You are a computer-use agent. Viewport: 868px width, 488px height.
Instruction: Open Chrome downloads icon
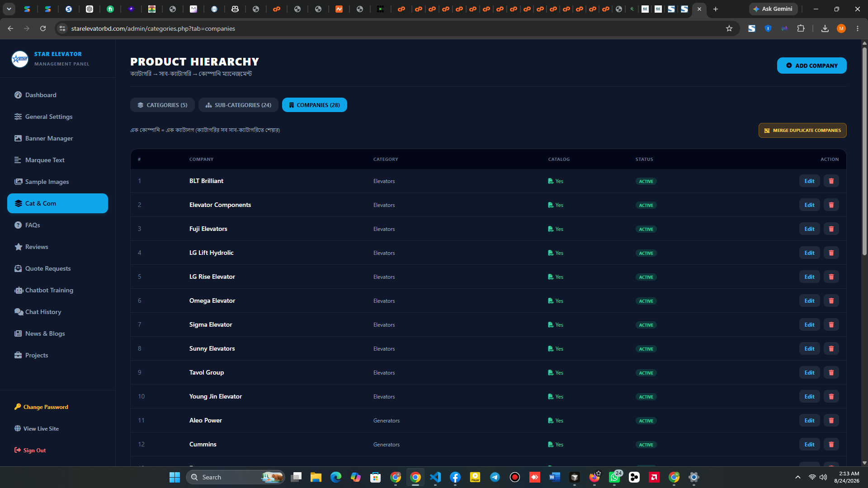pos(825,28)
